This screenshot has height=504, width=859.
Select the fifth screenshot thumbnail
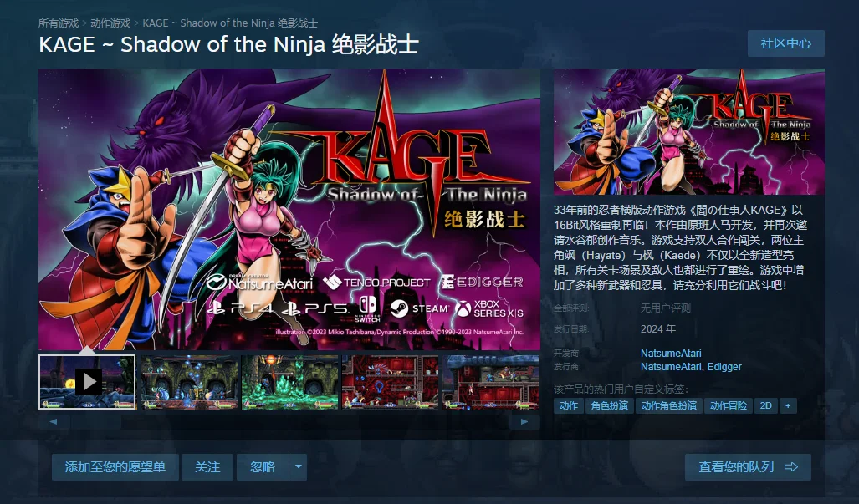pos(491,382)
